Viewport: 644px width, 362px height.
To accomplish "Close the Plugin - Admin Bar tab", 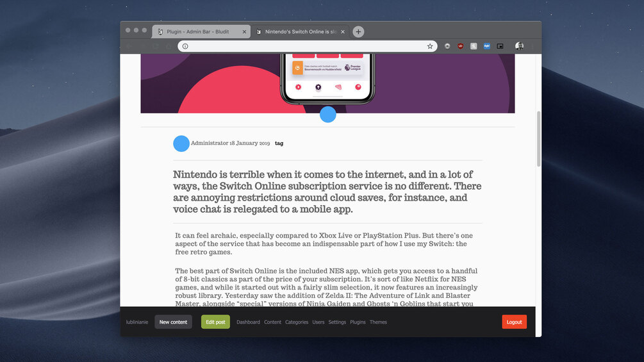I will click(244, 31).
